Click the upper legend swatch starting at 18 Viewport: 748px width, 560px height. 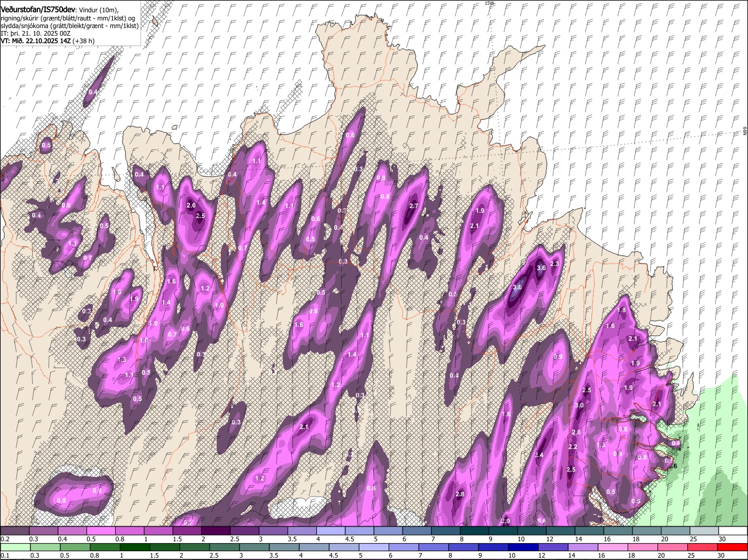pos(647,531)
